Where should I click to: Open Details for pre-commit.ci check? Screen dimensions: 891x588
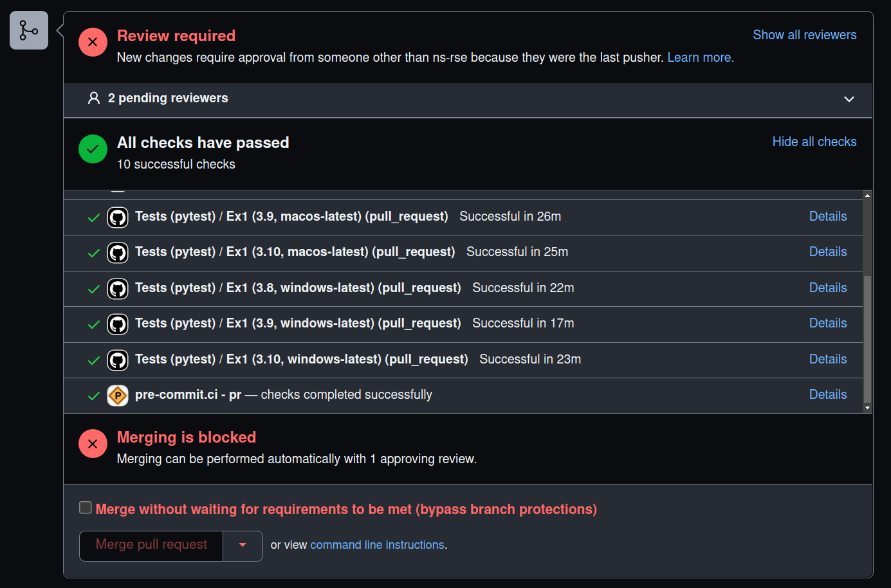click(828, 394)
